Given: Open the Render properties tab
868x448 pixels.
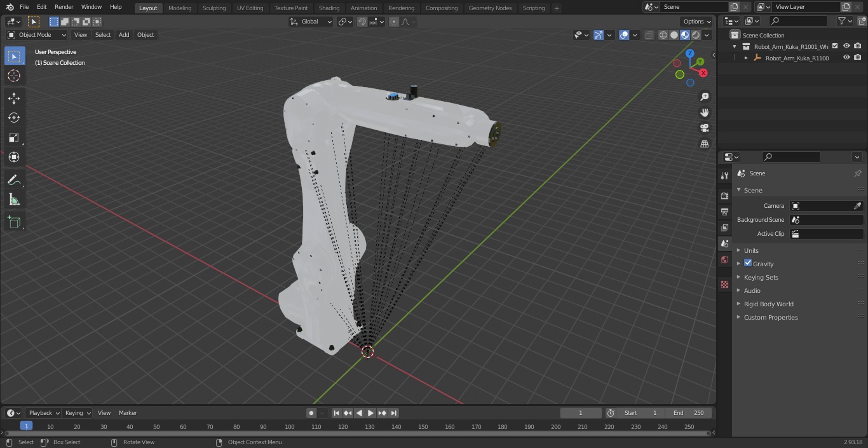Looking at the screenshot, I should point(724,196).
